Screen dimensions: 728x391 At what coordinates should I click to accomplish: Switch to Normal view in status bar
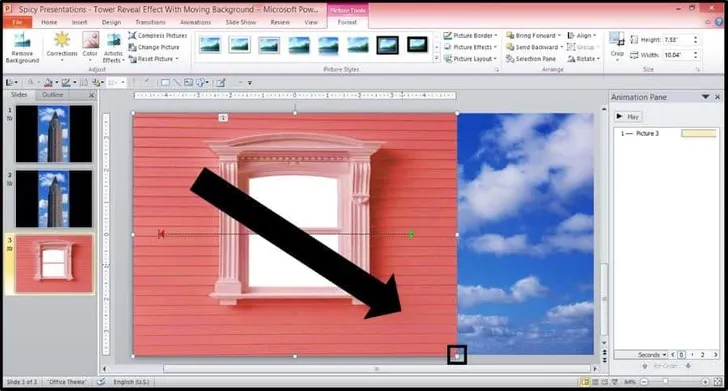pos(585,382)
